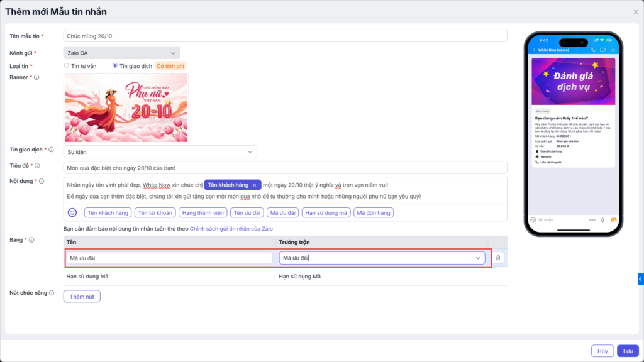This screenshot has height=362, width=644.
Task: Click the Nội dung message text area
Action: click(286, 190)
